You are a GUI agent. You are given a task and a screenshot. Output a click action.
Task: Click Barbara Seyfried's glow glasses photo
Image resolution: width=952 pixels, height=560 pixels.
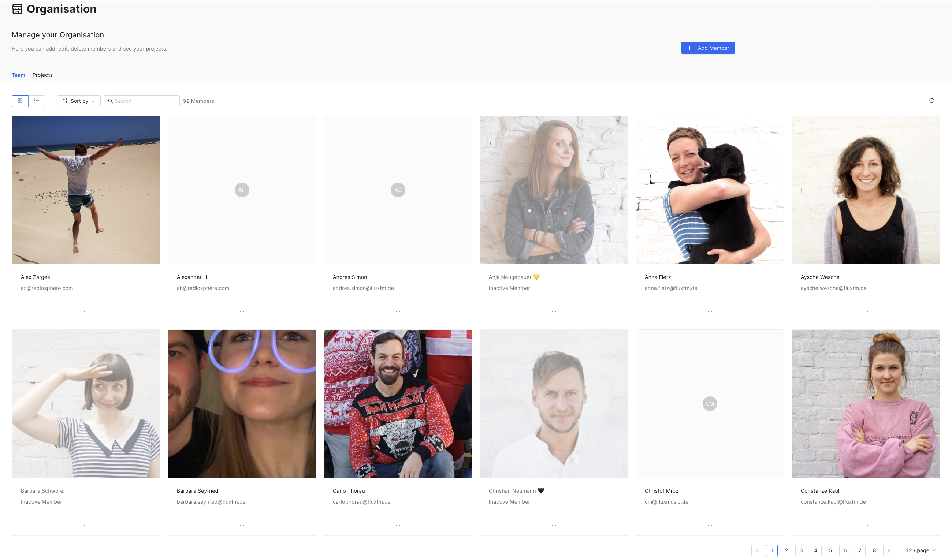[242, 404]
